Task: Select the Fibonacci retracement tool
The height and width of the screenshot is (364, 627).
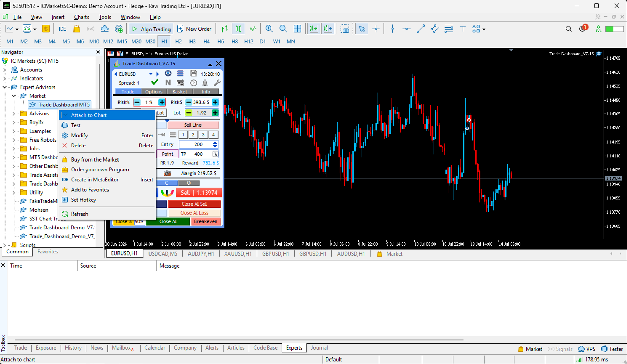Action: point(449,29)
